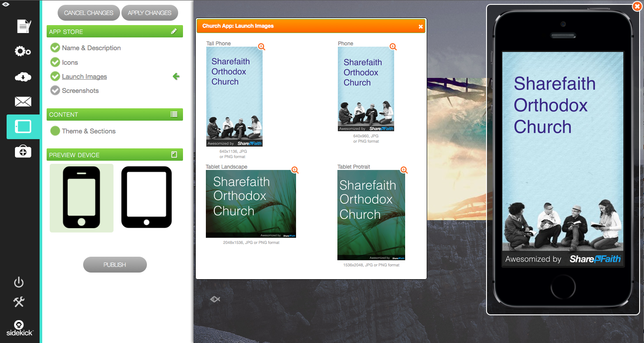
Task: Open the cloud download sidebar icon
Action: pyautogui.click(x=23, y=77)
